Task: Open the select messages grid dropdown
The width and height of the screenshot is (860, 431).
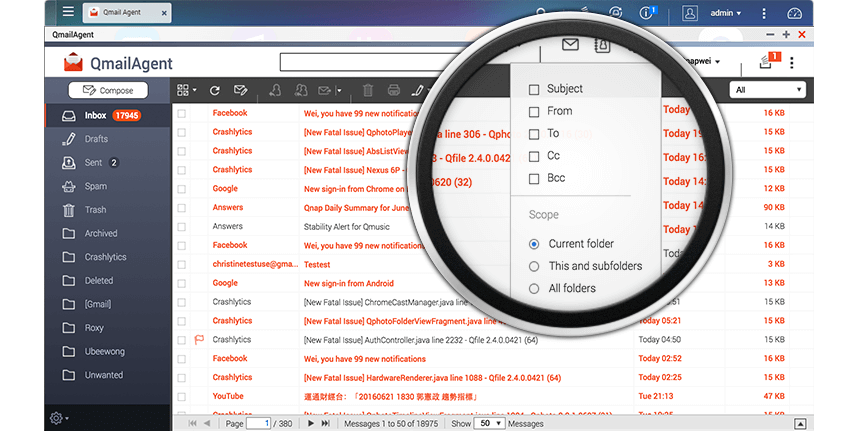Action: click(x=186, y=90)
